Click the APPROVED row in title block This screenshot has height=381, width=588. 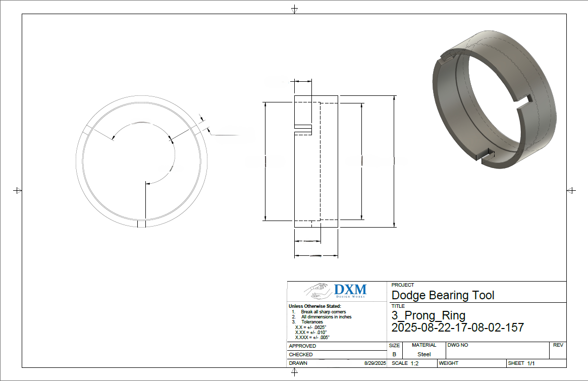[336, 346]
